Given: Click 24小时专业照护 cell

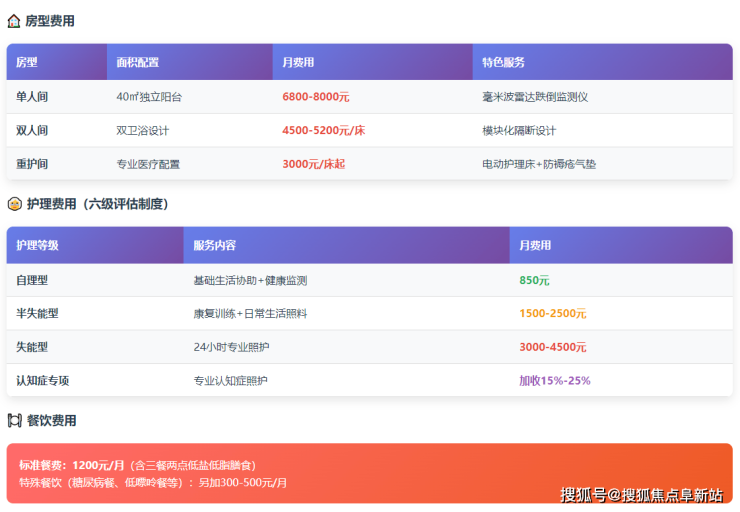Looking at the screenshot, I should point(232,347).
